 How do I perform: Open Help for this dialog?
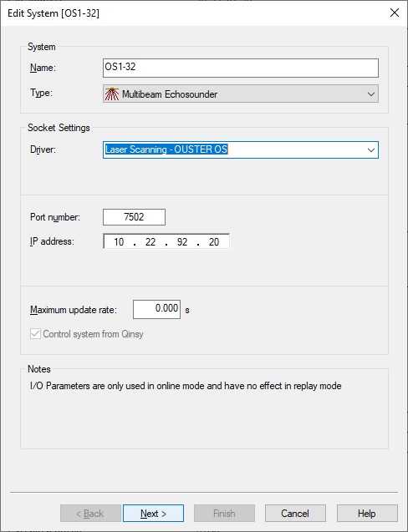367,514
